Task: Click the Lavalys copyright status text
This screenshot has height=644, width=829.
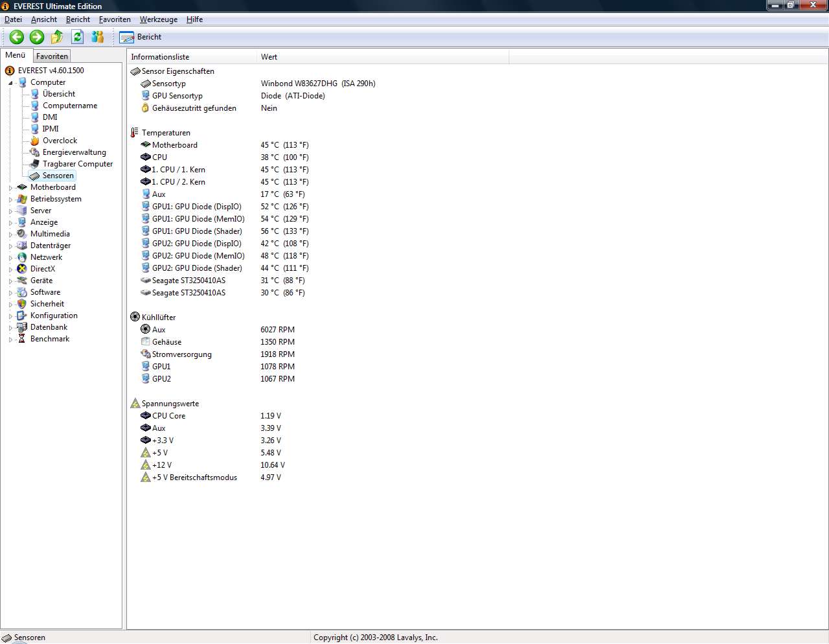Action: (376, 638)
